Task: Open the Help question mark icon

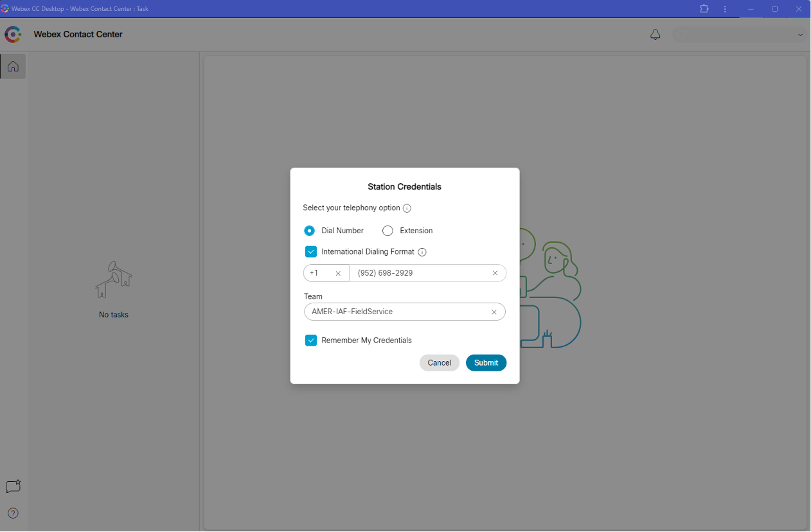Action: (x=13, y=513)
